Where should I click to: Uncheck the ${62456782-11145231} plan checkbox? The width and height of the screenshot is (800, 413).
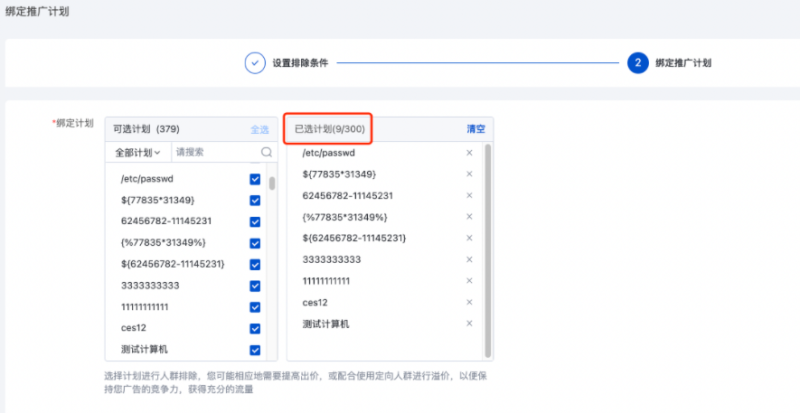click(x=255, y=264)
